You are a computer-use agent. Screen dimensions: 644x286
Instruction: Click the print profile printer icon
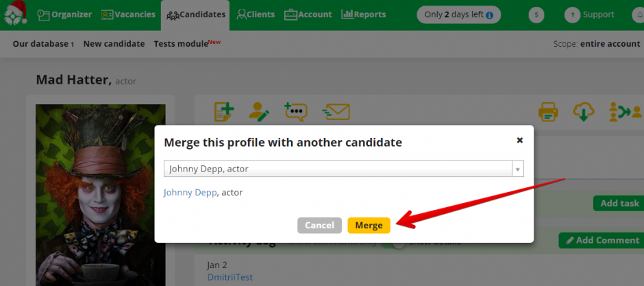pos(548,111)
